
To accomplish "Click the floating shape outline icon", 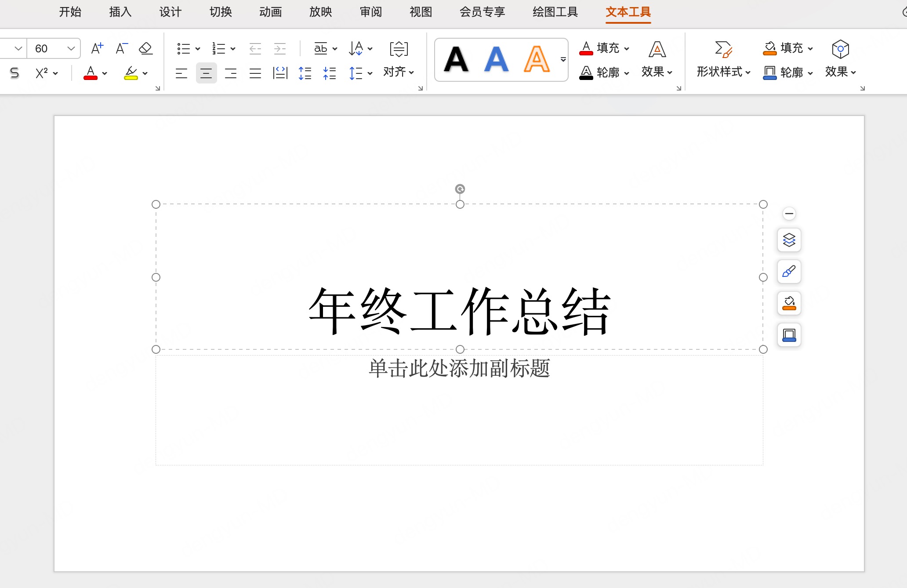I will point(789,335).
